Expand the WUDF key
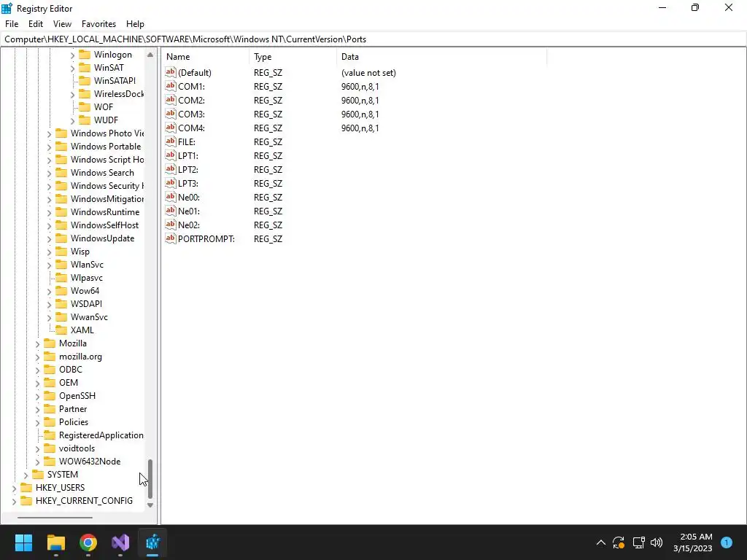The width and height of the screenshot is (747, 560). click(x=72, y=121)
